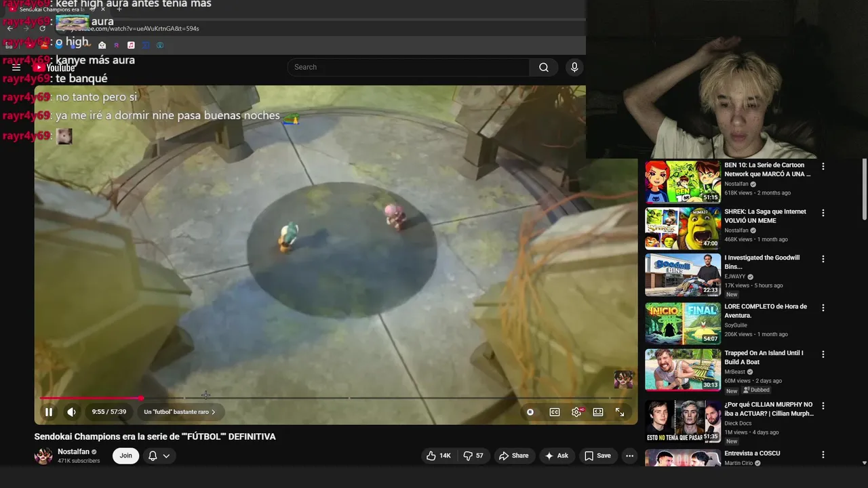Open Nostalfan channel avatar
The width and height of the screenshot is (868, 488).
tap(43, 455)
